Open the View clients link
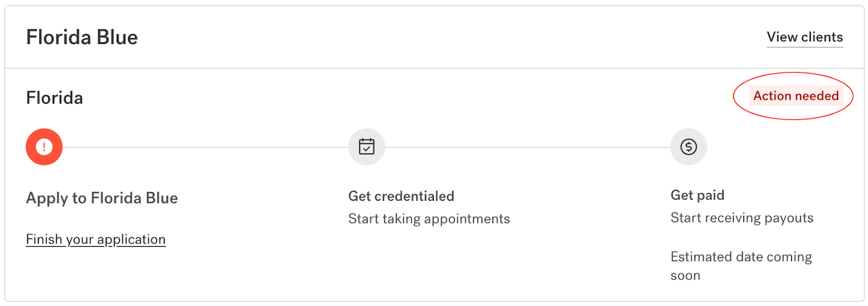Image resolution: width=868 pixels, height=306 pixels. 805,37
